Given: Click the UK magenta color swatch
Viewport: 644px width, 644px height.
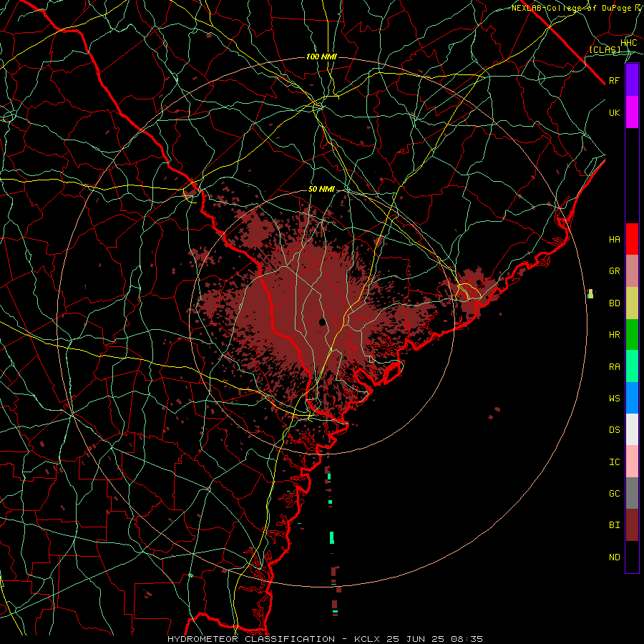Looking at the screenshot, I should tap(632, 112).
